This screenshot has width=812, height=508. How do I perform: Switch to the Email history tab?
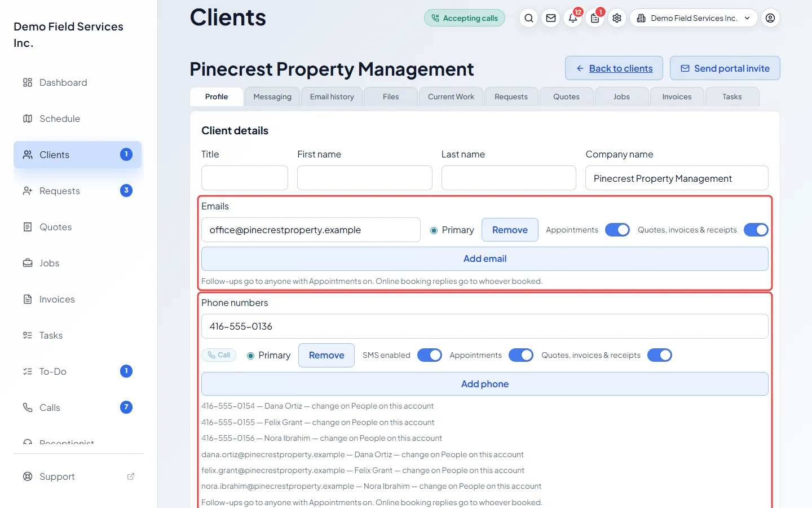pyautogui.click(x=332, y=97)
